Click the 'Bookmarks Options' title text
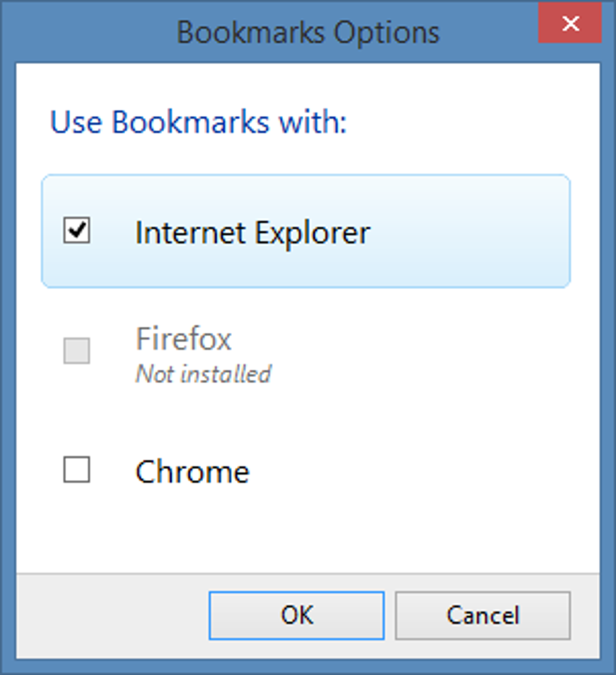 [308, 32]
